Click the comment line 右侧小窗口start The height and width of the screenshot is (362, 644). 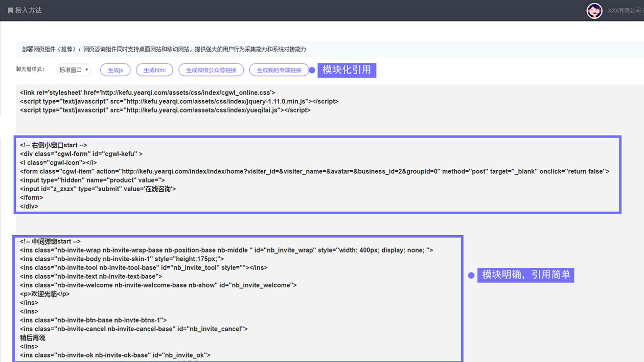[x=53, y=145]
